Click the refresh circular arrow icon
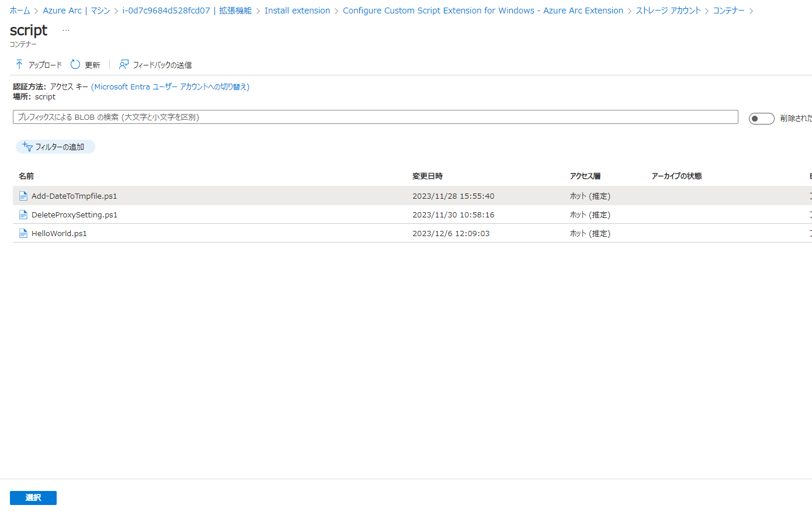The image size is (812, 512). tap(75, 64)
